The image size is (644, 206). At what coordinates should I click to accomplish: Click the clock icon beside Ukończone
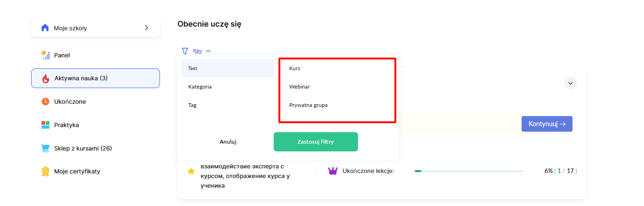[x=45, y=101]
